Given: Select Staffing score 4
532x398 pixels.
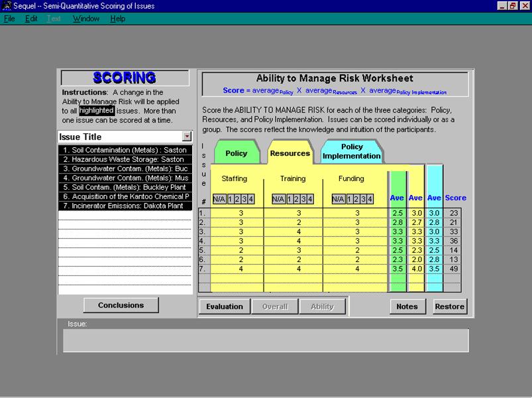Looking at the screenshot, I should click(250, 199).
